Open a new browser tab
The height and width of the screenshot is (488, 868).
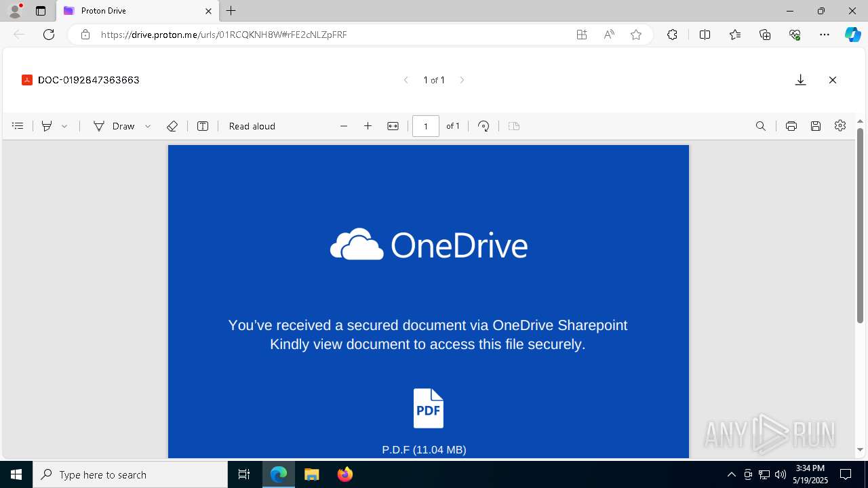point(231,11)
